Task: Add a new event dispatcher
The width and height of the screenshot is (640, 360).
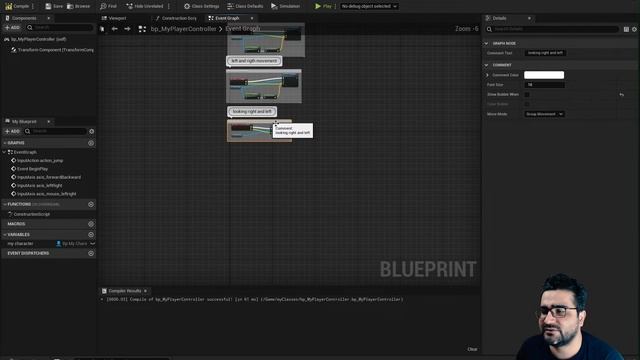Action: [91, 253]
